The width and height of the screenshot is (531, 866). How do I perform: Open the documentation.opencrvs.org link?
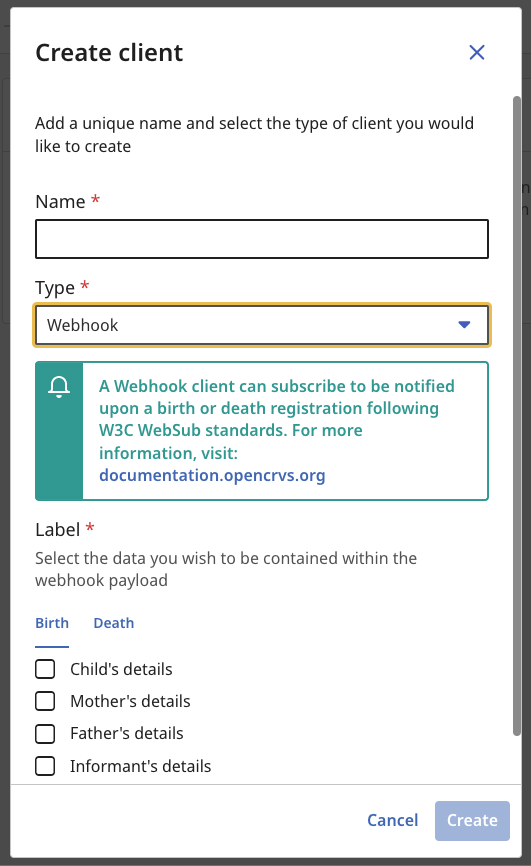point(212,476)
